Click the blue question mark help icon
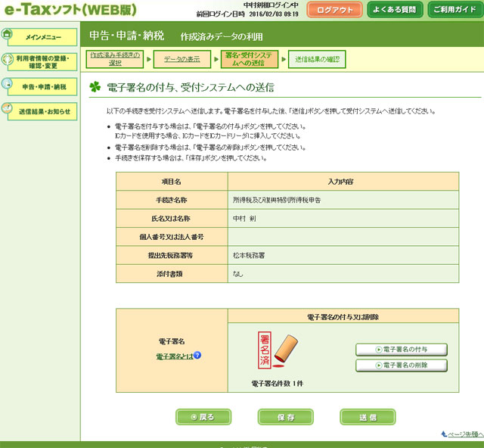The image size is (484, 448). tap(197, 355)
